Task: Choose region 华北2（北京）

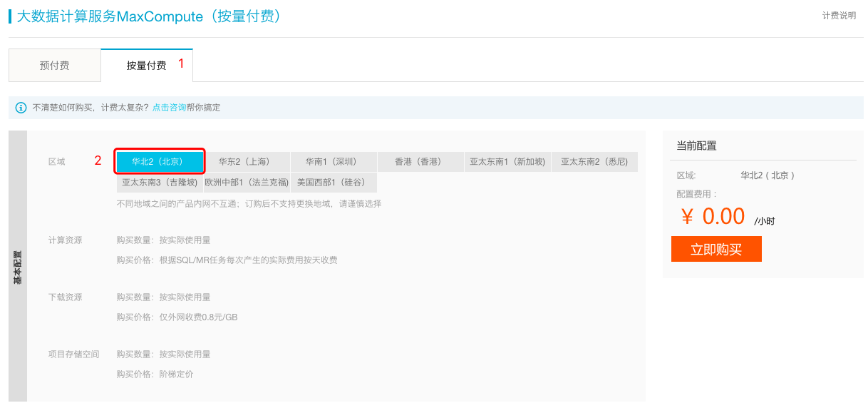Action: [x=160, y=161]
